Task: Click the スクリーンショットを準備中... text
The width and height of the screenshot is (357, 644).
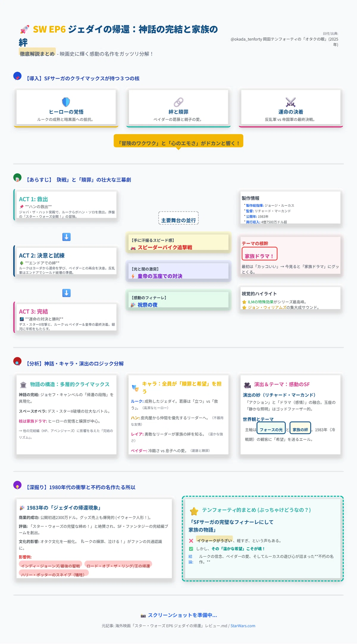Action: tap(182, 615)
